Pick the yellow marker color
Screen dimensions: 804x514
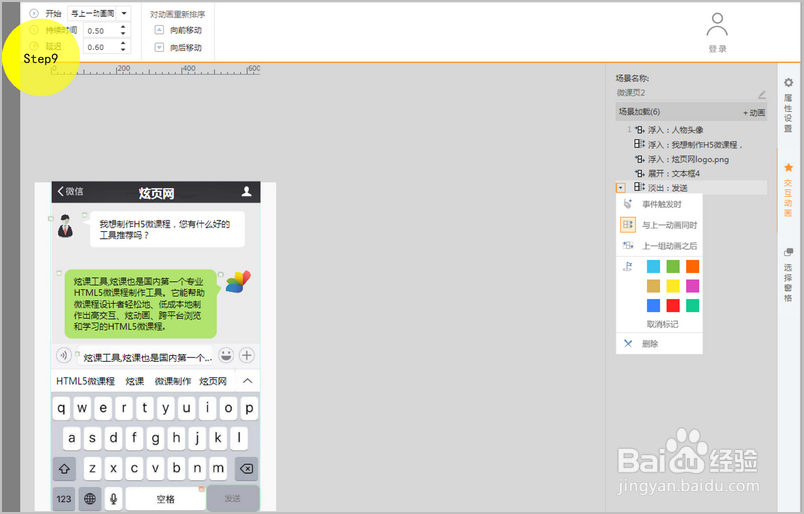pos(673,286)
